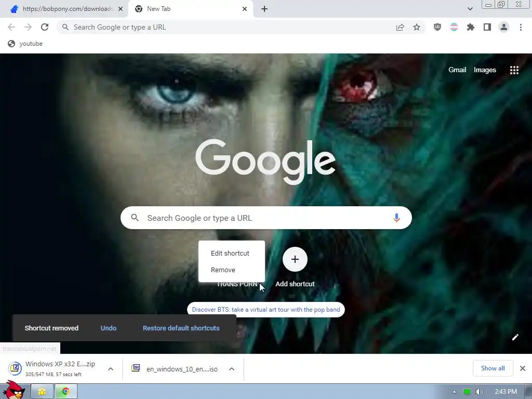Open the striped flag extension icon
Image resolution: width=532 pixels, height=399 pixels.
pyautogui.click(x=454, y=27)
